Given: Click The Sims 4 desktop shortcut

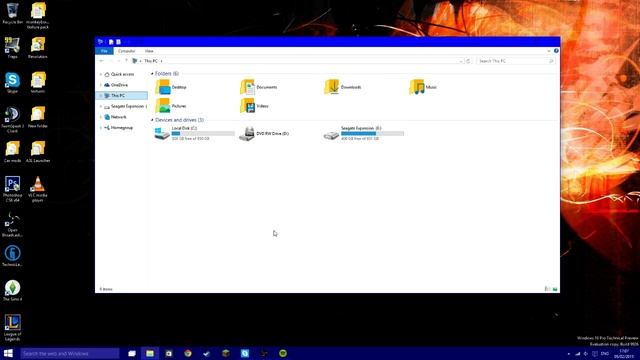Looking at the screenshot, I should click(x=12, y=291).
